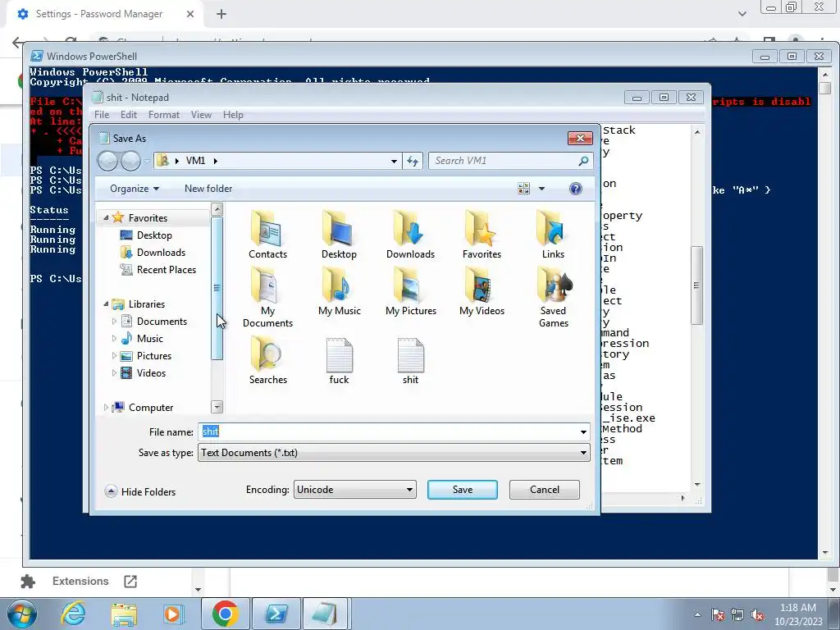Click the Forward navigation arrow in Save As
The image size is (840, 630).
(130, 161)
